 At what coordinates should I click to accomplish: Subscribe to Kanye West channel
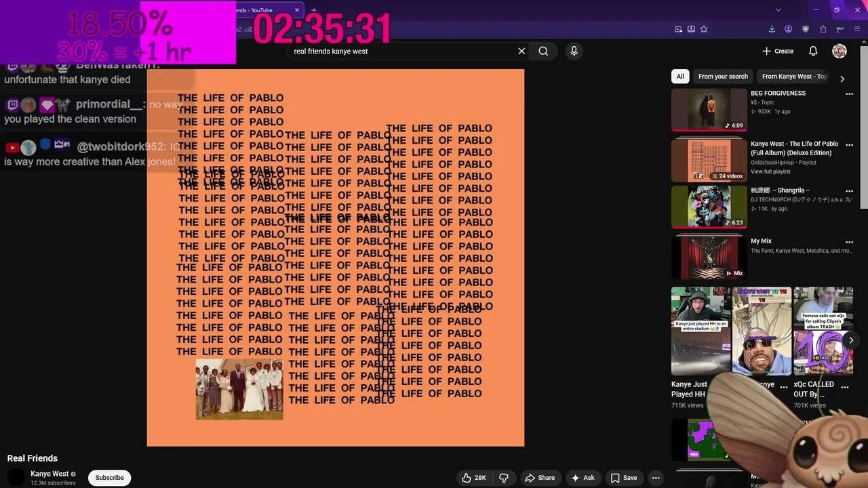tap(109, 478)
